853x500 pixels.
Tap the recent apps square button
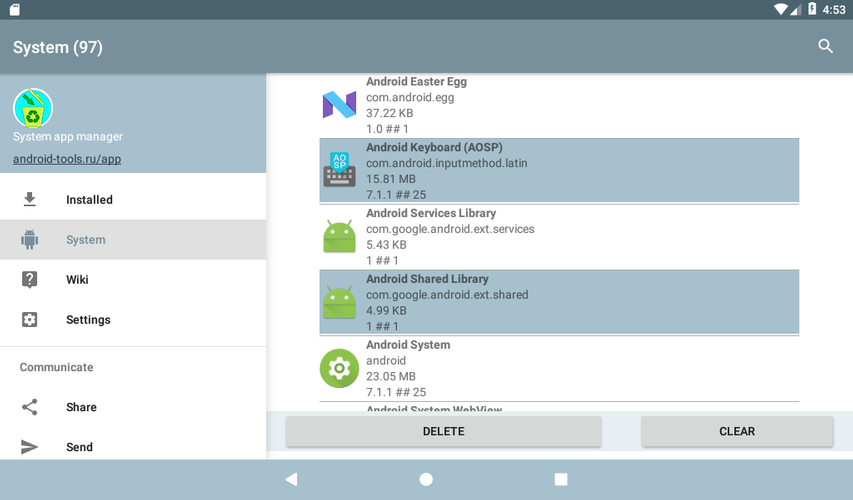[561, 479]
